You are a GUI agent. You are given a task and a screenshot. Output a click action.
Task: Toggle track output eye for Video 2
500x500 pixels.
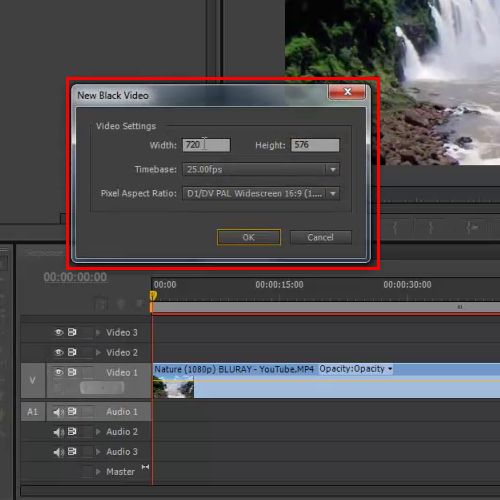[59, 352]
